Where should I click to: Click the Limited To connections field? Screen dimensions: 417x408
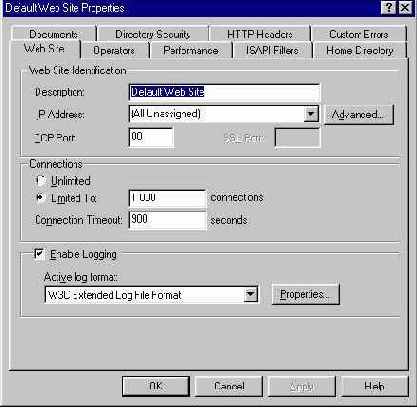click(x=167, y=198)
